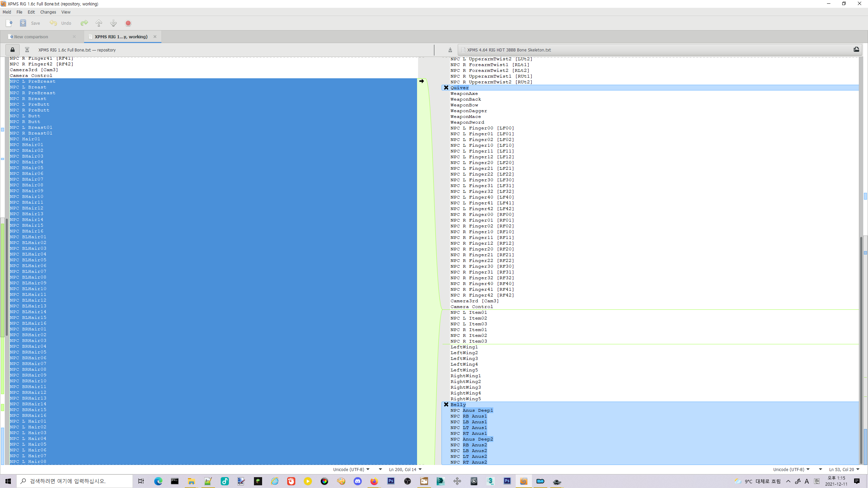The image size is (868, 488).
Task: Open the left pane Ln 200, Col 14 dropdown
Action: [x=405, y=469]
